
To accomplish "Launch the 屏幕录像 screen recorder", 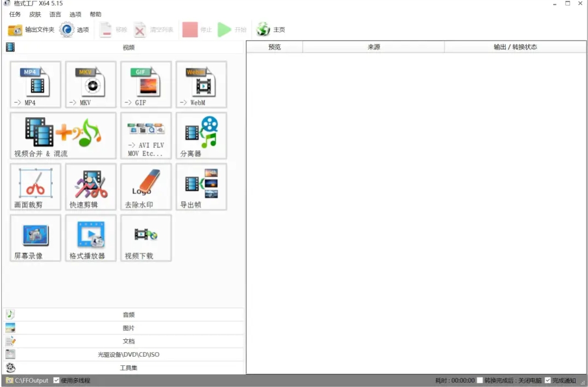I will [x=35, y=238].
